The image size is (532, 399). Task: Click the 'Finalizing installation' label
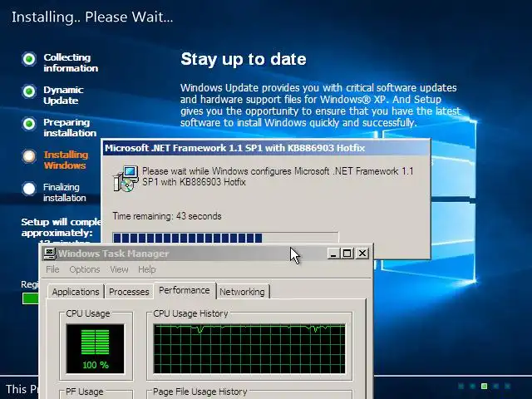[x=65, y=192]
